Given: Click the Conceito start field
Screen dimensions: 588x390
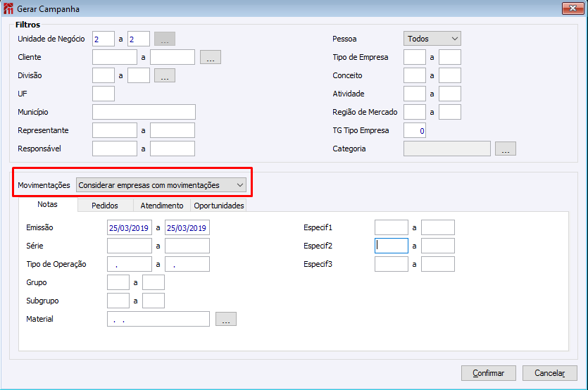Looking at the screenshot, I should (x=415, y=75).
